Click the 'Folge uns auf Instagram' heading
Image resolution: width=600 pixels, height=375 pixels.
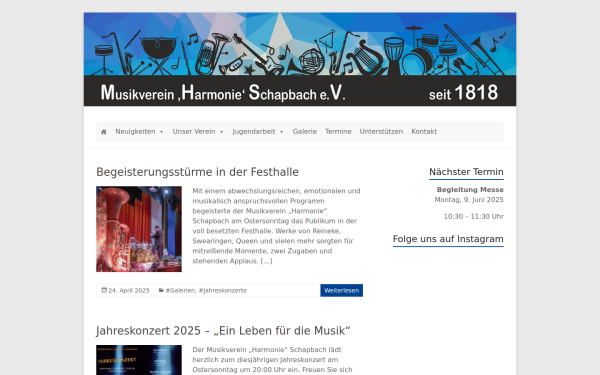448,239
